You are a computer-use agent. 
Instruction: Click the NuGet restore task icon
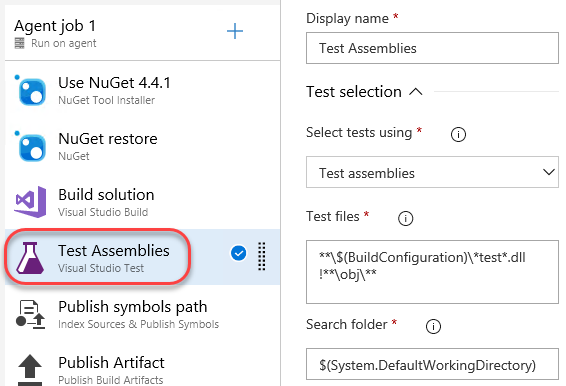[31, 147]
